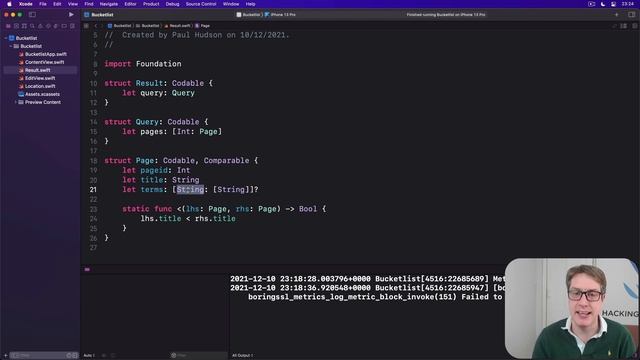Open the All Output dropdown
Image resolution: width=640 pixels, height=360 pixels.
tap(243, 356)
